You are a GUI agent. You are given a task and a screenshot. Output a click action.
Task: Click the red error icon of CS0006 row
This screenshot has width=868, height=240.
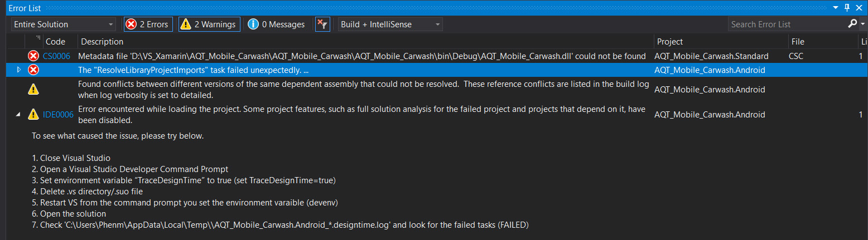point(33,56)
